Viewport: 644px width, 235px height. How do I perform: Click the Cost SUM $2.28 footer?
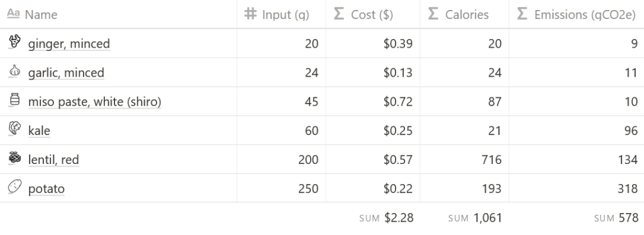386,218
